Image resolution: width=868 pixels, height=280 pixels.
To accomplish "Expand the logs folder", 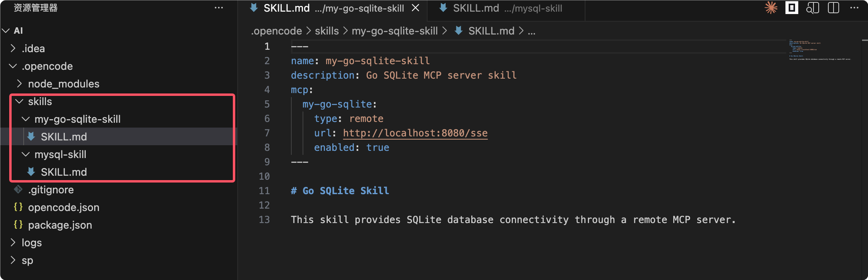I will (13, 243).
